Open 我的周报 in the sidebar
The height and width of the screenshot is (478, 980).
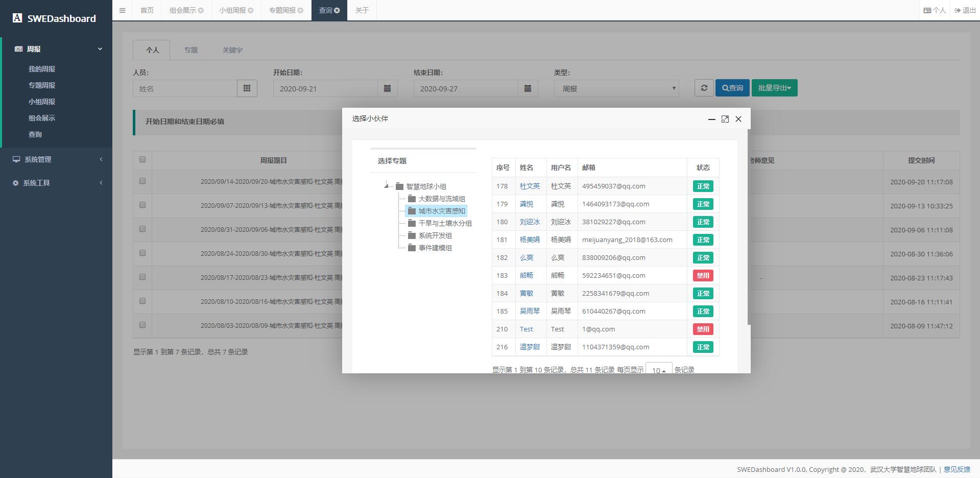pos(42,69)
